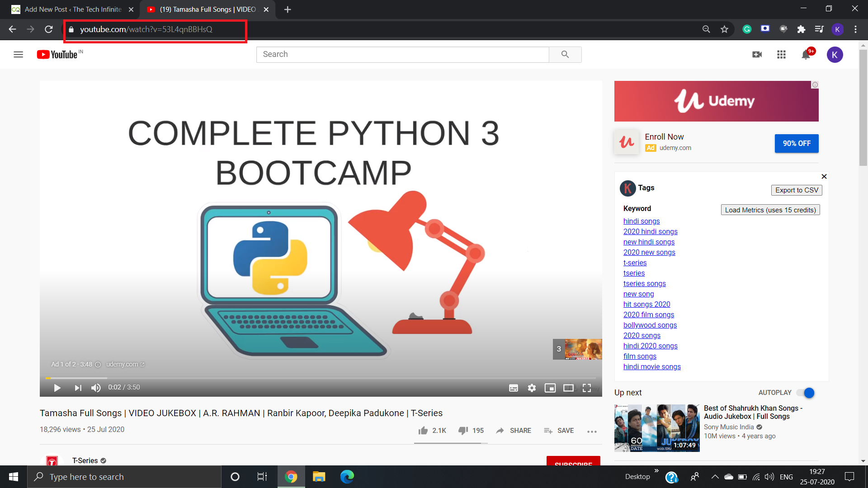Viewport: 868px width, 488px height.
Task: Reload the page
Action: [49, 29]
